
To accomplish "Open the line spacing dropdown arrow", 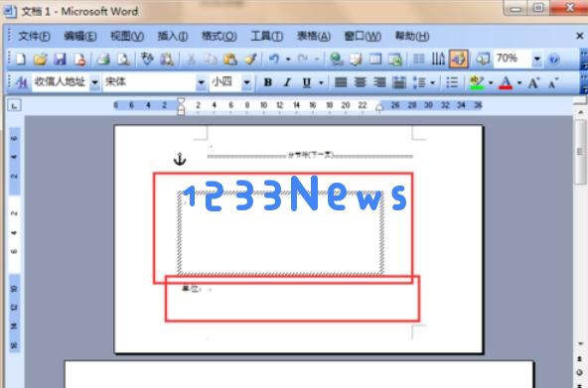I will (432, 82).
